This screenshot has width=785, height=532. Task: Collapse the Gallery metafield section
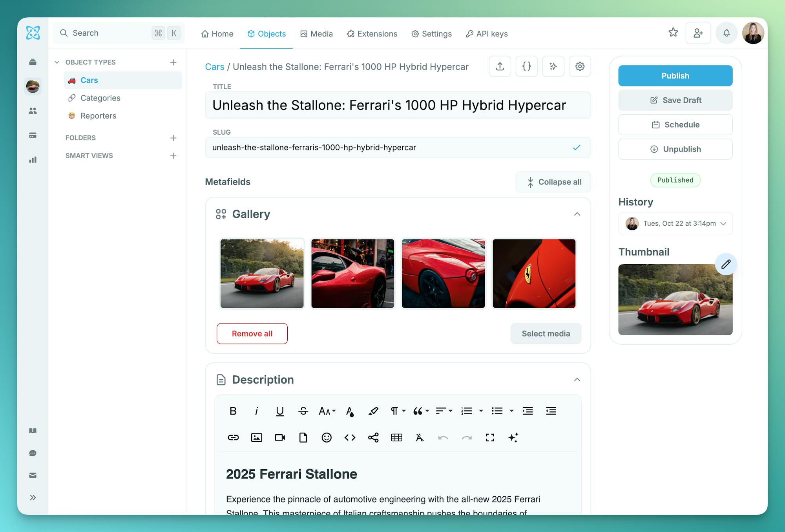[577, 214]
